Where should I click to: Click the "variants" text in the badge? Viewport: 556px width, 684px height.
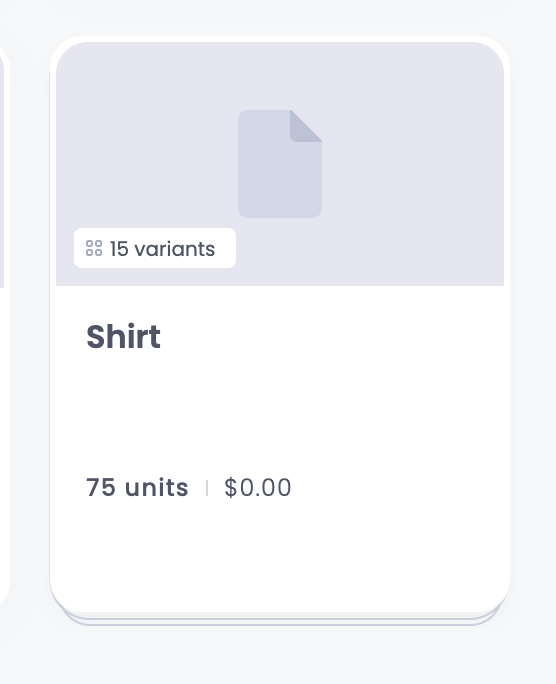[174, 249]
